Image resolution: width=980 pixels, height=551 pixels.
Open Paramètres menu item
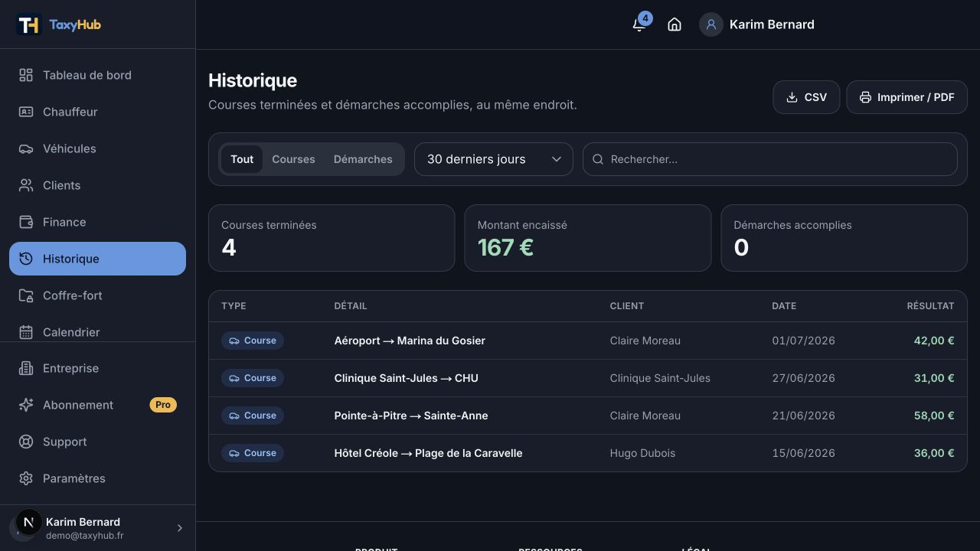(97, 478)
